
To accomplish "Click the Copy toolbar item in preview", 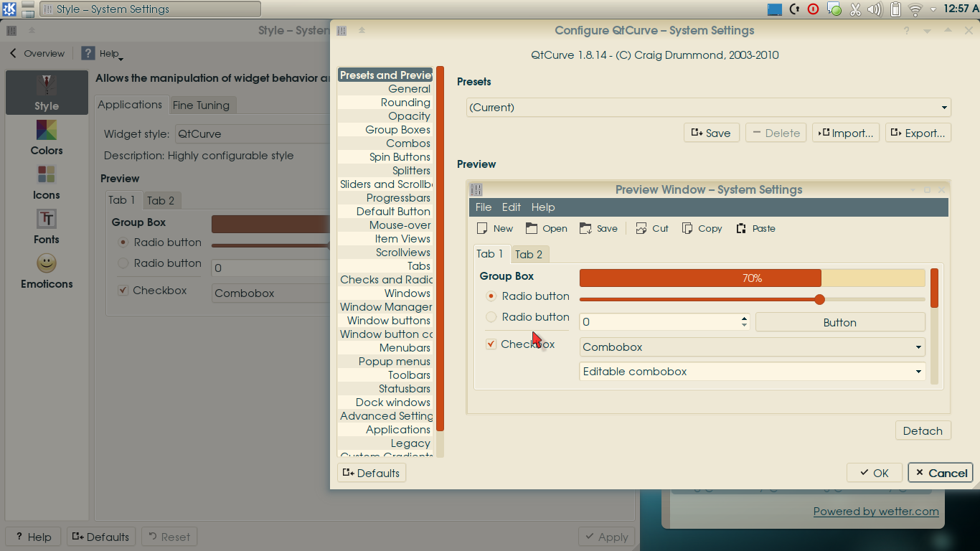I will point(702,228).
